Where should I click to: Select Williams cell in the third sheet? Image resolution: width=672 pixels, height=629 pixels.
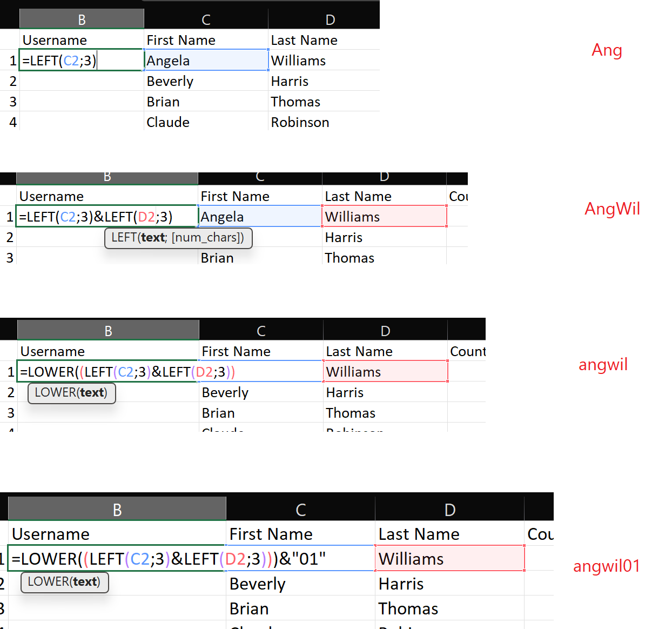click(x=386, y=371)
